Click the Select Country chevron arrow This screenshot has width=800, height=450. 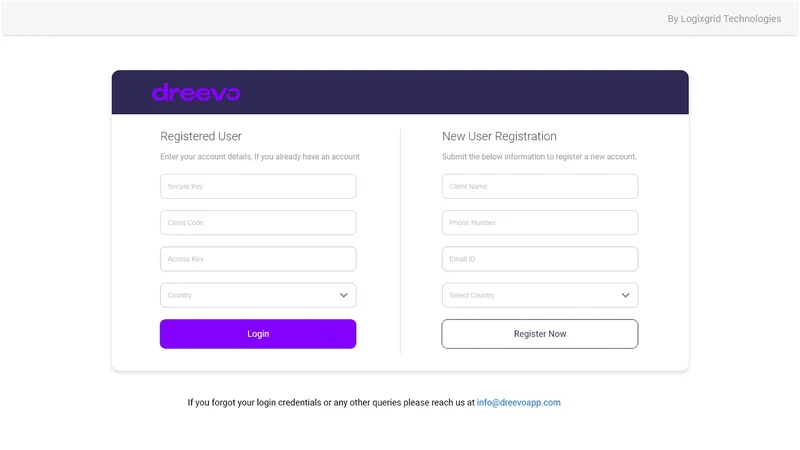click(x=626, y=295)
